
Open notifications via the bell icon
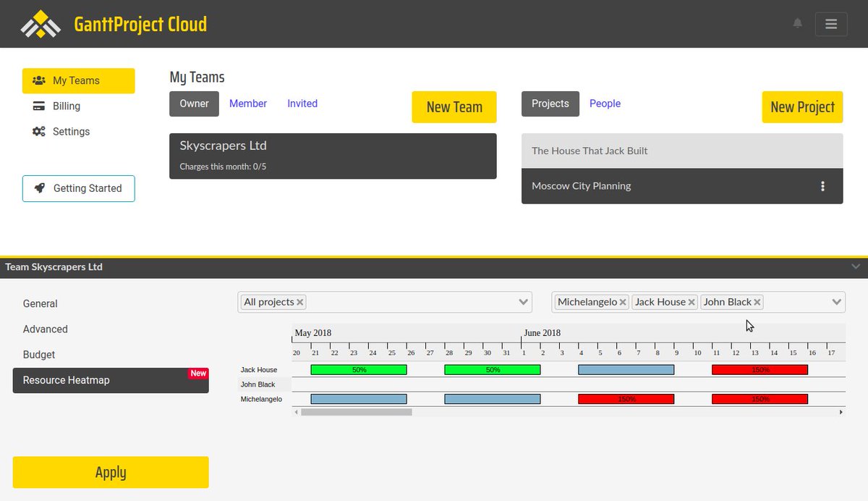click(797, 23)
